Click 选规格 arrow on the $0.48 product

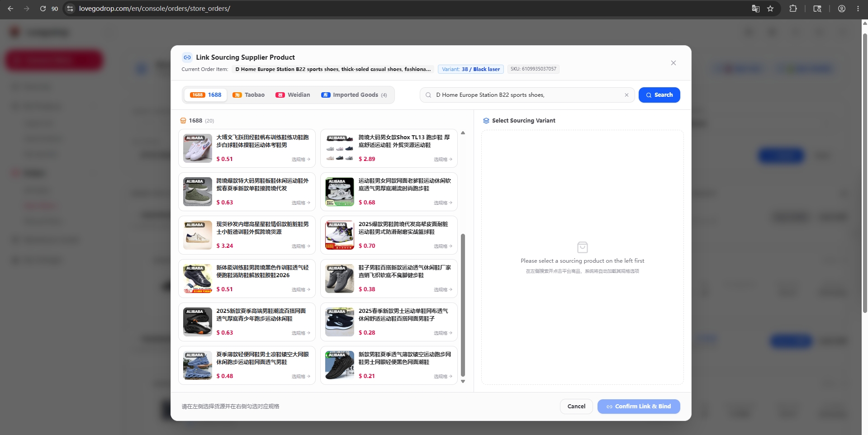pos(301,377)
